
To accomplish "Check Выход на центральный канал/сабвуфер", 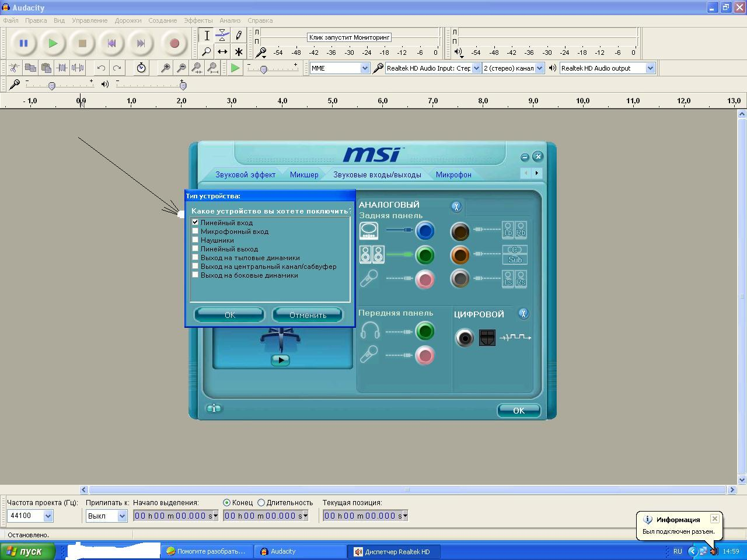I will 196,266.
